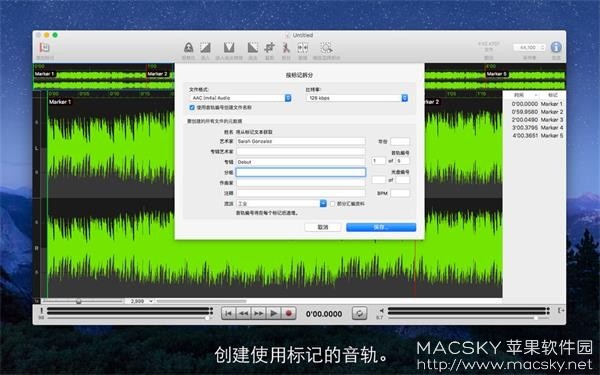The width and height of the screenshot is (600, 375).
Task: Open the 128 kbps bitrate dropdown
Action: coord(357,98)
